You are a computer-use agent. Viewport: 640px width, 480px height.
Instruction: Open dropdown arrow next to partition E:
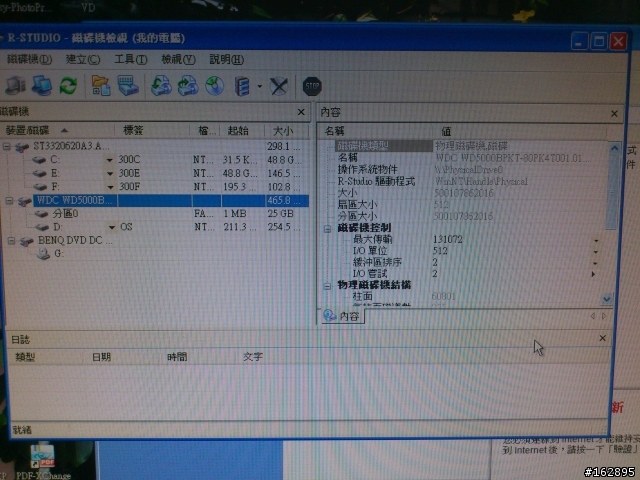pos(110,173)
